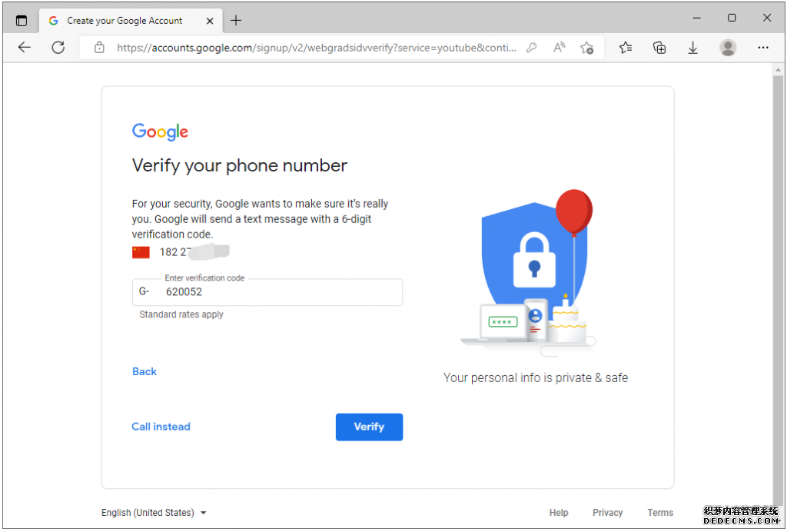787x532 pixels.
Task: Expand the English (United States) language dropdown
Action: coord(154,513)
